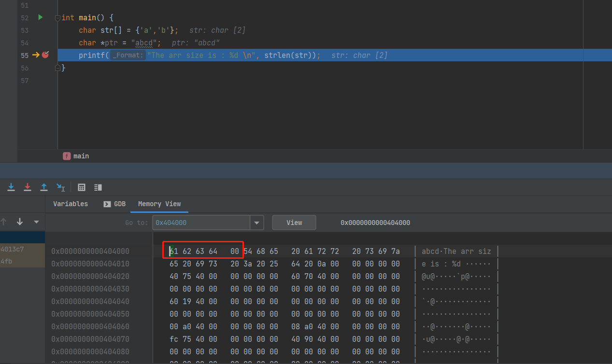Viewport: 612px width, 364px height.
Task: Click the Step Into debugger icon
Action: (x=11, y=187)
